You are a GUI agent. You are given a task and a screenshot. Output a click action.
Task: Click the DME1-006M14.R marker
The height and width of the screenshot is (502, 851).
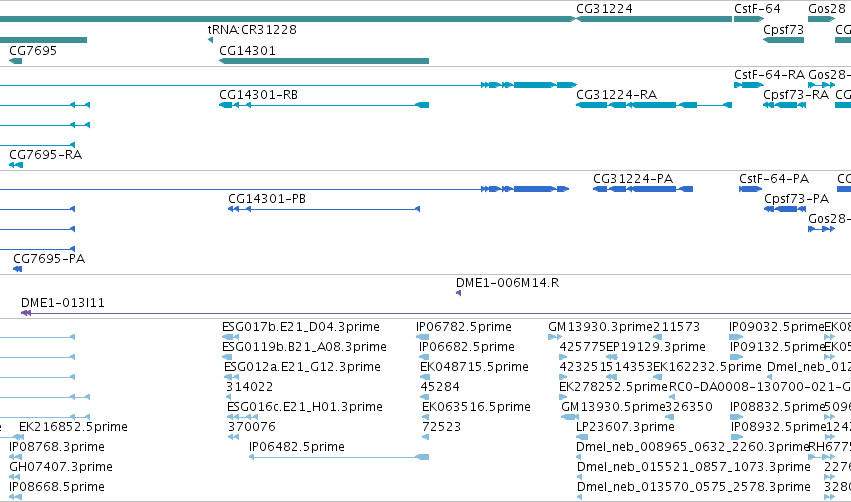(x=459, y=293)
